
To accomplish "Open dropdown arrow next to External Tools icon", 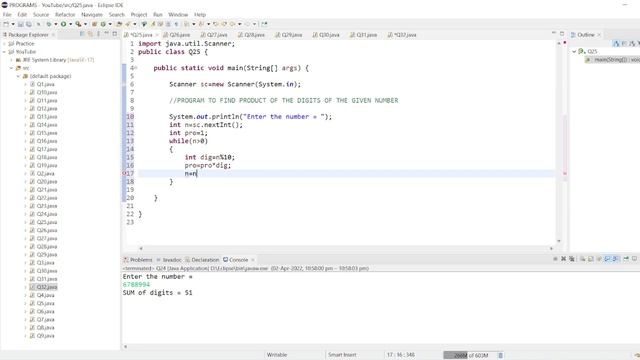I will 85,24.
